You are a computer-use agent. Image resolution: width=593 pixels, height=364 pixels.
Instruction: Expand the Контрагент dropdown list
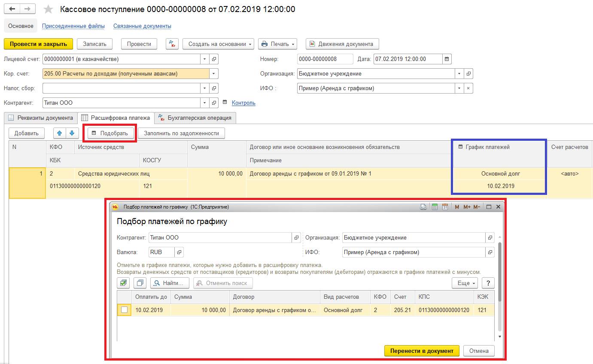pyautogui.click(x=205, y=103)
